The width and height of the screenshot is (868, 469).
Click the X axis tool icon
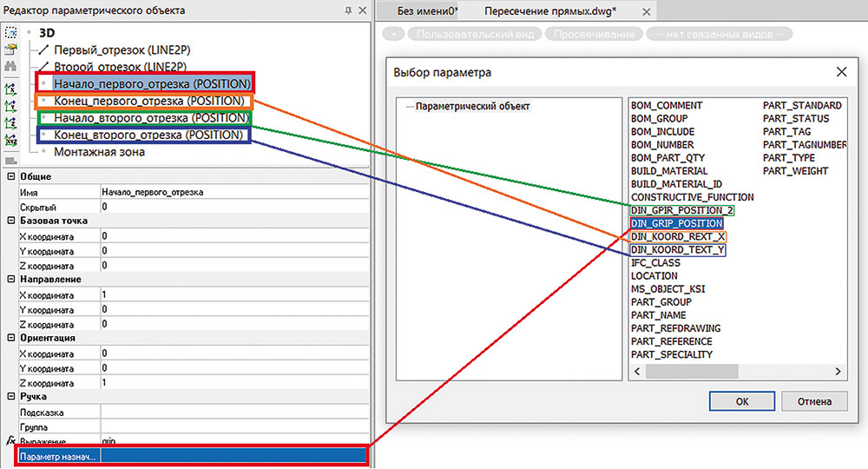(x=10, y=89)
